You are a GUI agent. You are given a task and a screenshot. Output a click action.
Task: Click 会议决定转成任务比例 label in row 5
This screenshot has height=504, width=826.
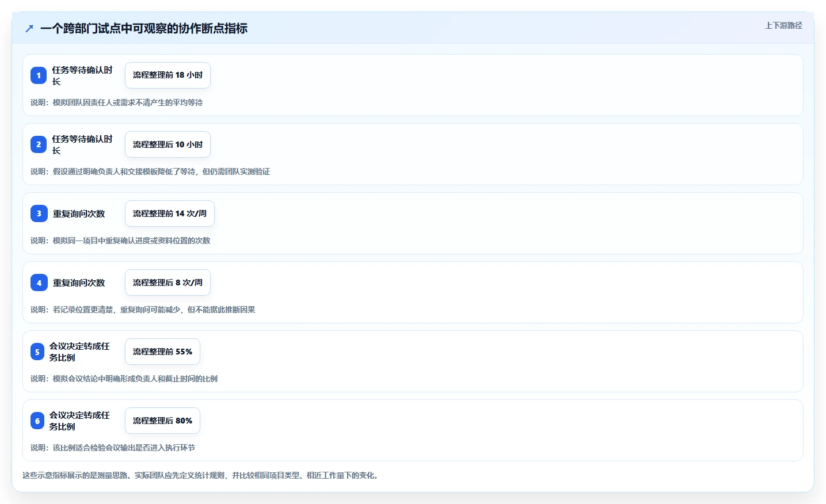[x=79, y=352]
